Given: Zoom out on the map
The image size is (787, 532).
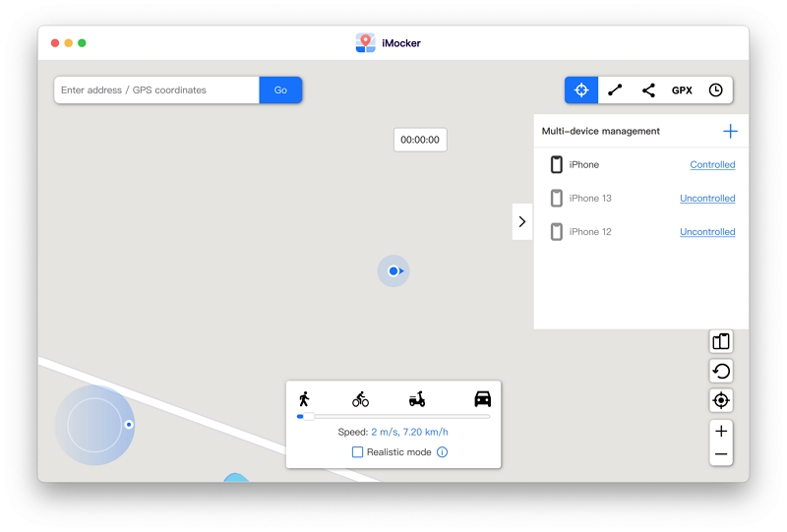Looking at the screenshot, I should click(721, 454).
